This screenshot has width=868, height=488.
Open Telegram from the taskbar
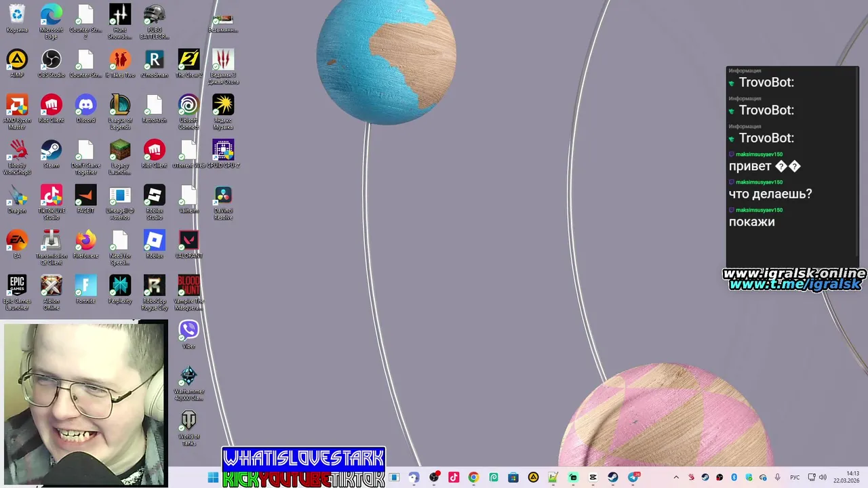633,478
